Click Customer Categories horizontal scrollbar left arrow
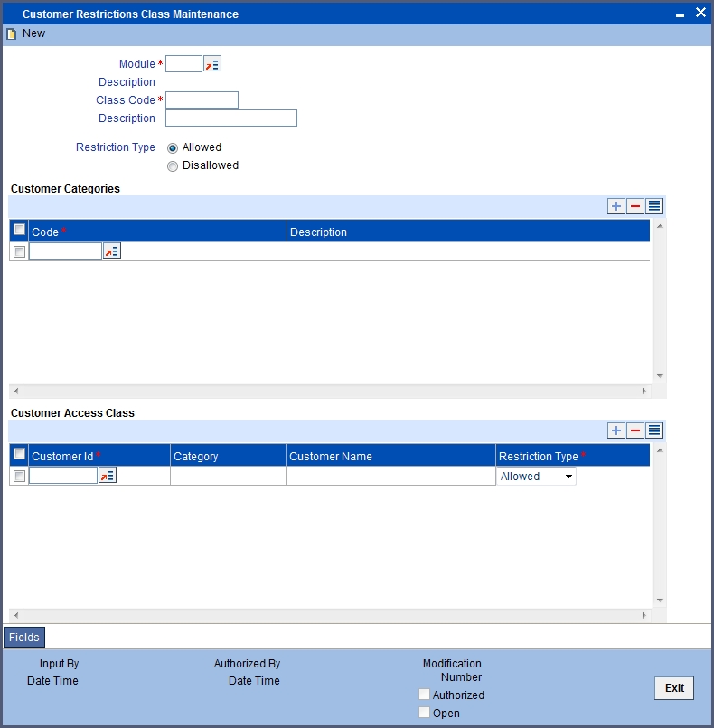Viewport: 714px width, 728px height. pyautogui.click(x=16, y=391)
